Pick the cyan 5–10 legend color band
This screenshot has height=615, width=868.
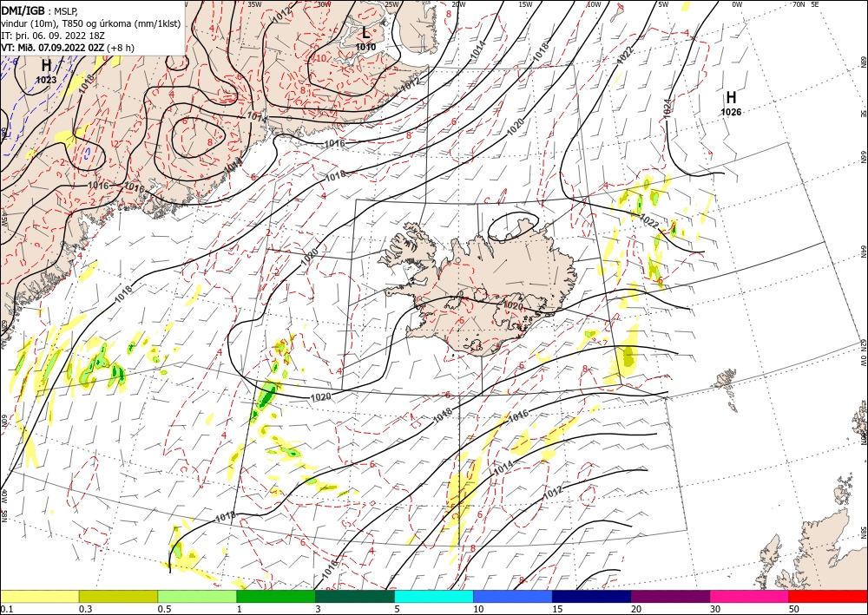click(434, 596)
